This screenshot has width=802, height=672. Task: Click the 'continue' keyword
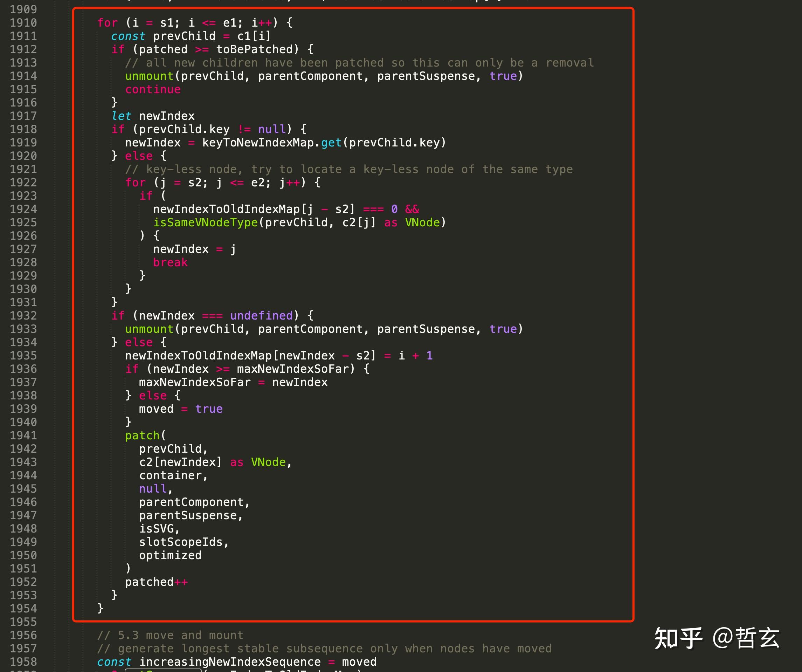[153, 89]
